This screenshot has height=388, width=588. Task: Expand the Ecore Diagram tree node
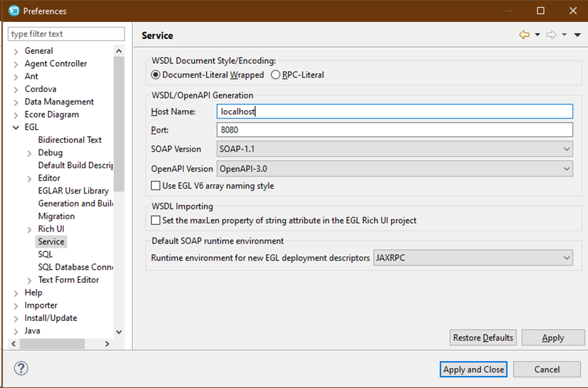[16, 115]
